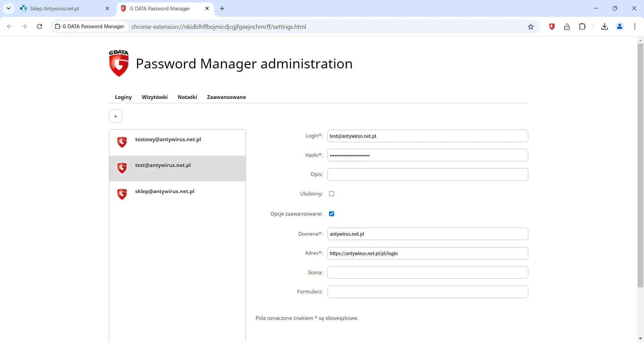The image size is (644, 342).
Task: Open the Chrome three-dot menu
Action: tap(635, 26)
